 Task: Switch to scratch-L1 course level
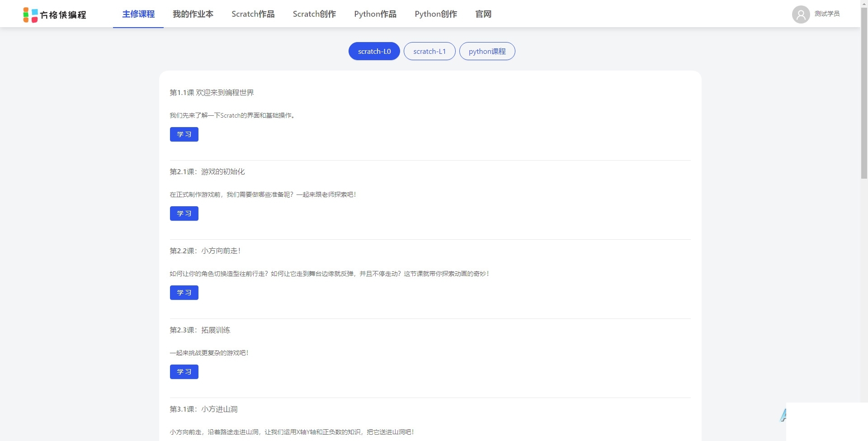tap(429, 51)
